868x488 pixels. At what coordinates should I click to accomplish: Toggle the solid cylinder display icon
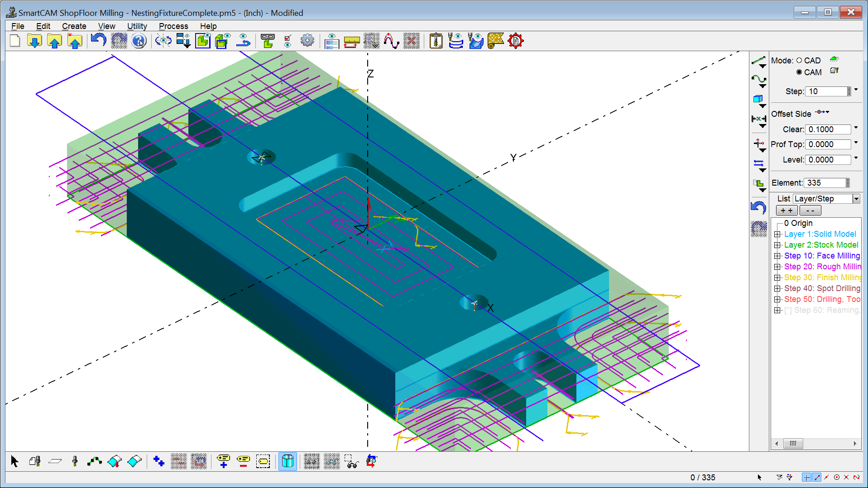point(288,461)
